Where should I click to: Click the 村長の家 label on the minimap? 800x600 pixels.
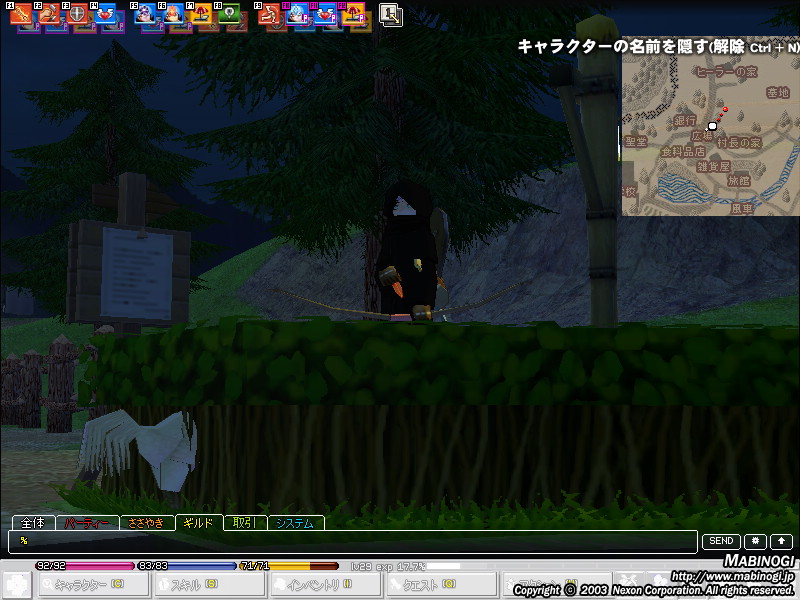coord(739,143)
